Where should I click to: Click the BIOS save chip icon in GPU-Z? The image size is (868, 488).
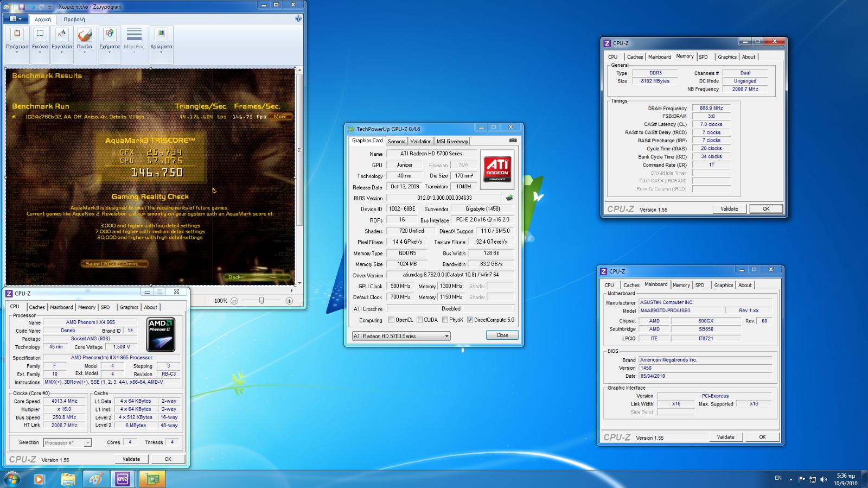(x=509, y=198)
